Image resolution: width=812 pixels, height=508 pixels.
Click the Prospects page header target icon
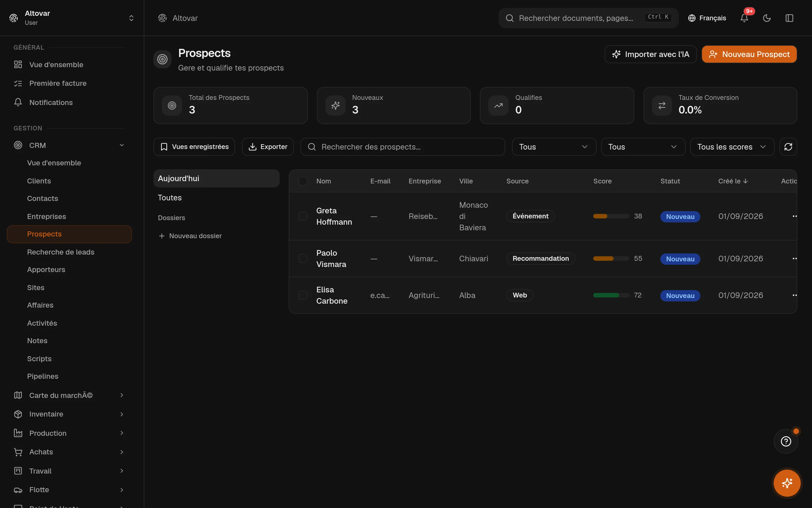click(x=162, y=59)
